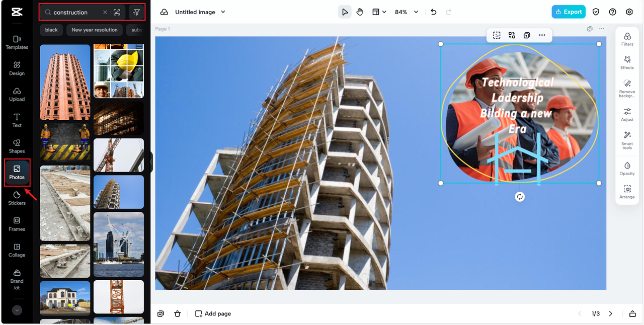
Task: Open the Arrange tool
Action: pyautogui.click(x=627, y=192)
